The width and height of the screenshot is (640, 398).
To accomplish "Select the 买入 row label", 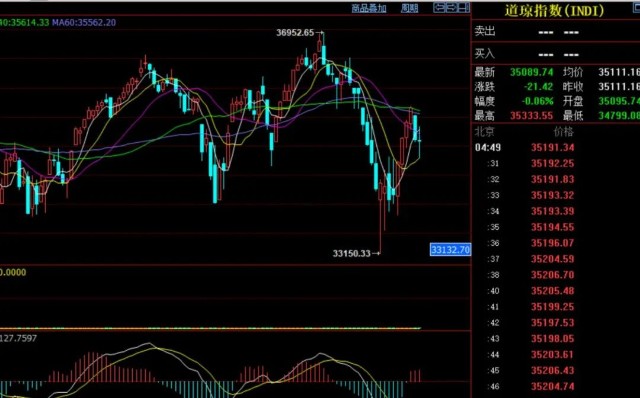I will pos(484,53).
